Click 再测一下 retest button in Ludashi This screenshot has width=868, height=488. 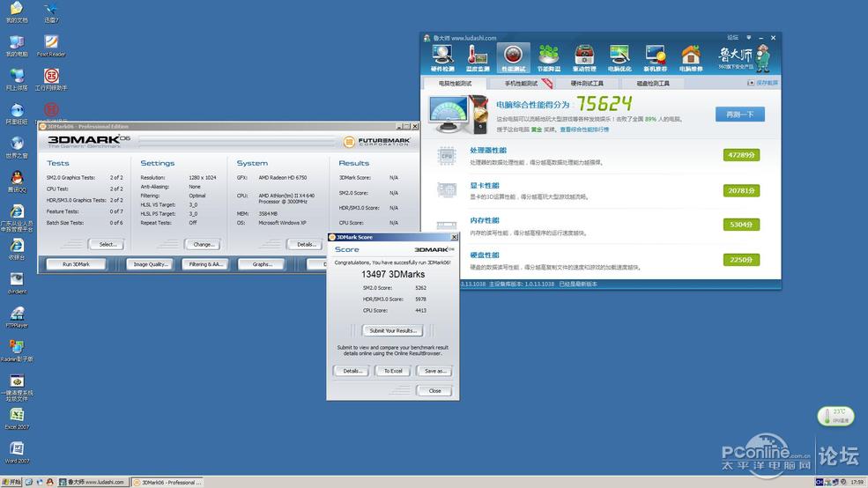739,115
